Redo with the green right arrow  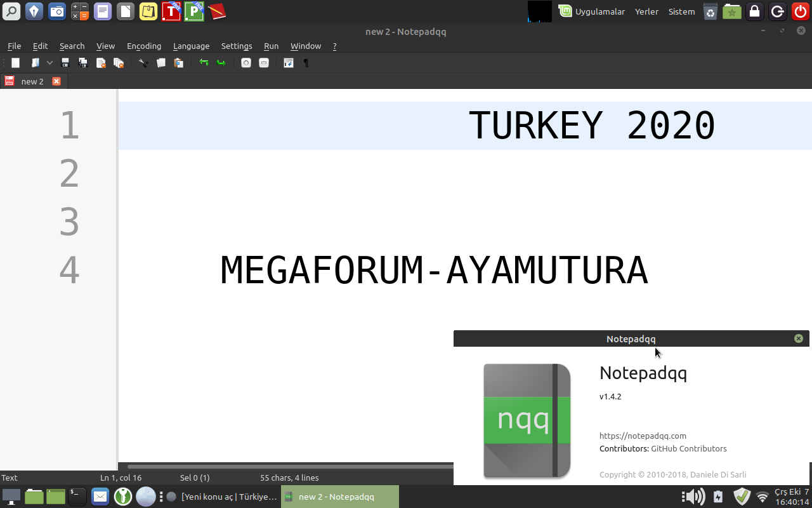221,63
